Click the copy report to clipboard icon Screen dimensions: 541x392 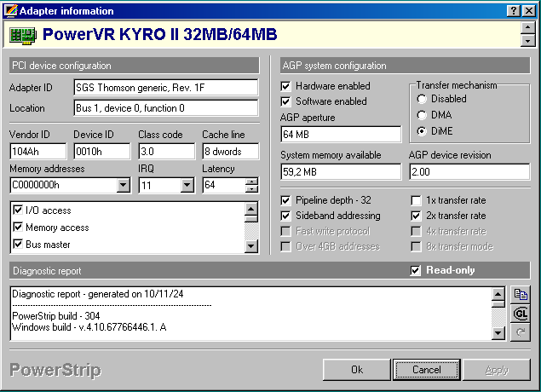pyautogui.click(x=521, y=295)
